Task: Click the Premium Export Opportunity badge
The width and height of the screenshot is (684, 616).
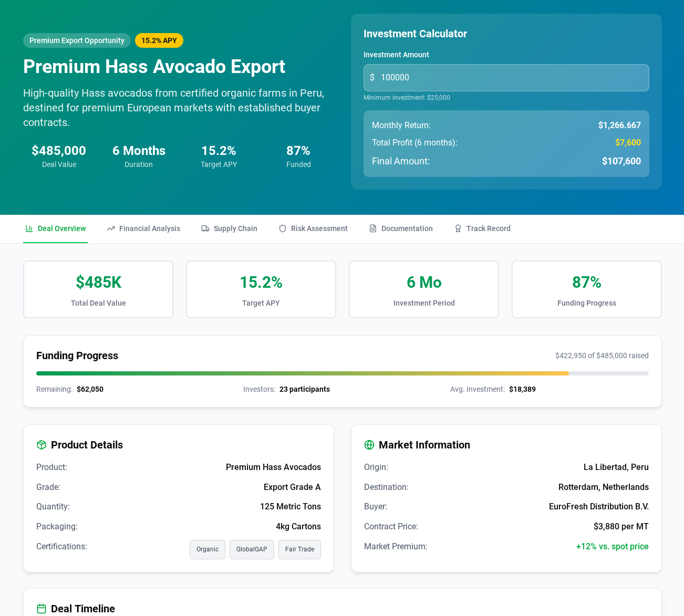Action: coord(77,40)
